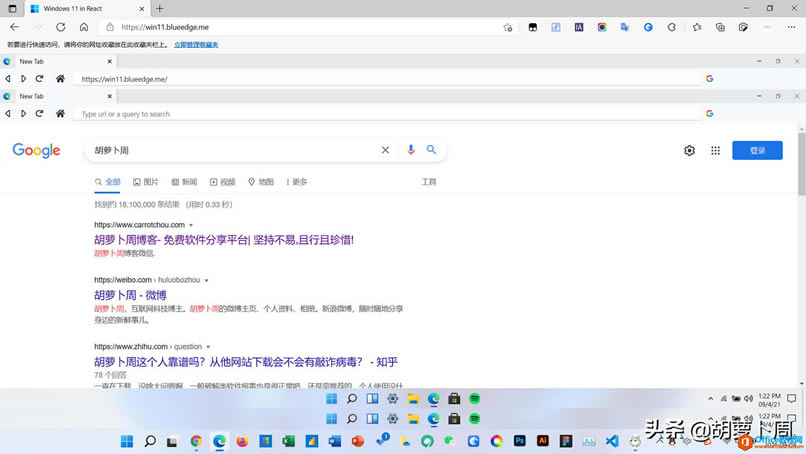The height and width of the screenshot is (454, 806).
Task: Open 胡萝卜周博客 result link
Action: click(224, 240)
